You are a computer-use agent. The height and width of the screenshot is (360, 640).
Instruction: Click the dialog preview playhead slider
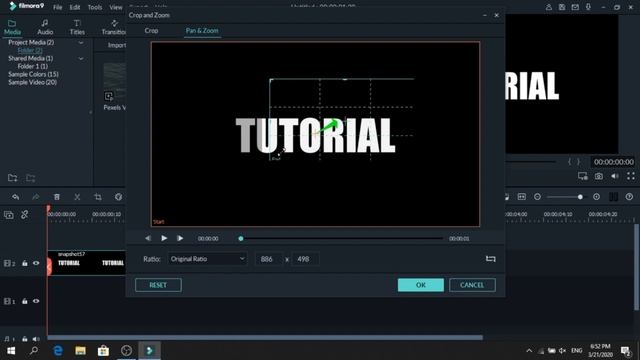241,238
